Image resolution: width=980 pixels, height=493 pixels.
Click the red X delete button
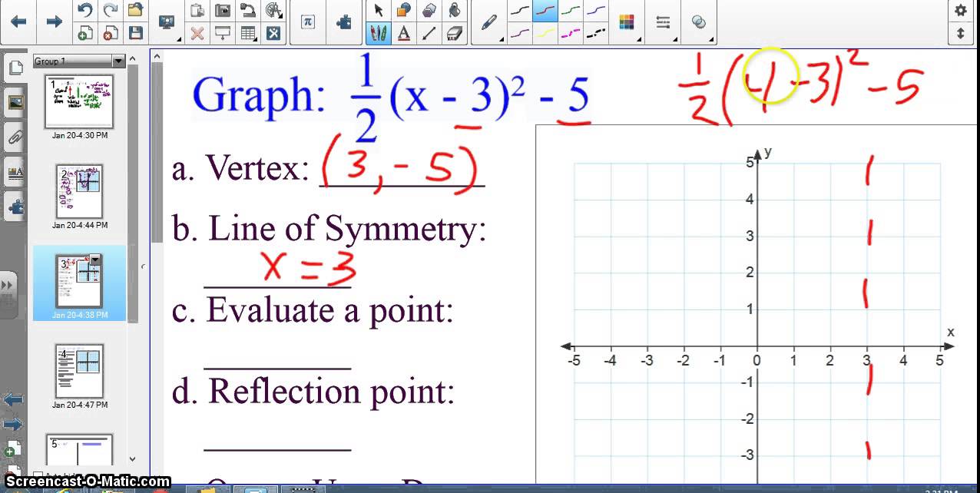(x=197, y=33)
